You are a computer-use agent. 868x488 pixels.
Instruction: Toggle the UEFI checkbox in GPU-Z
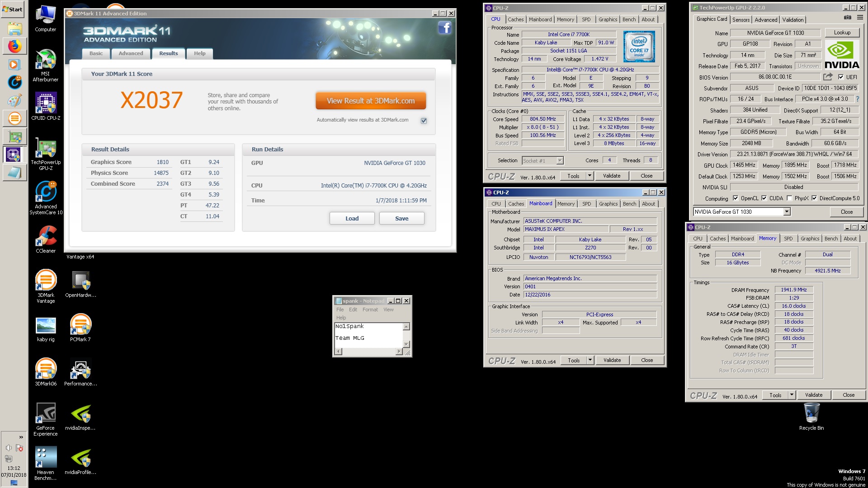pyautogui.click(x=841, y=77)
